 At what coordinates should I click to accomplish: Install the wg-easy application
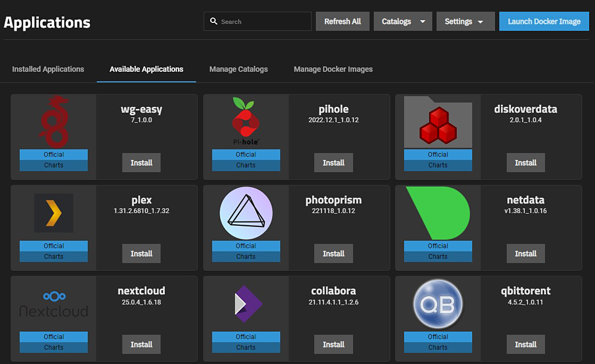pos(141,163)
